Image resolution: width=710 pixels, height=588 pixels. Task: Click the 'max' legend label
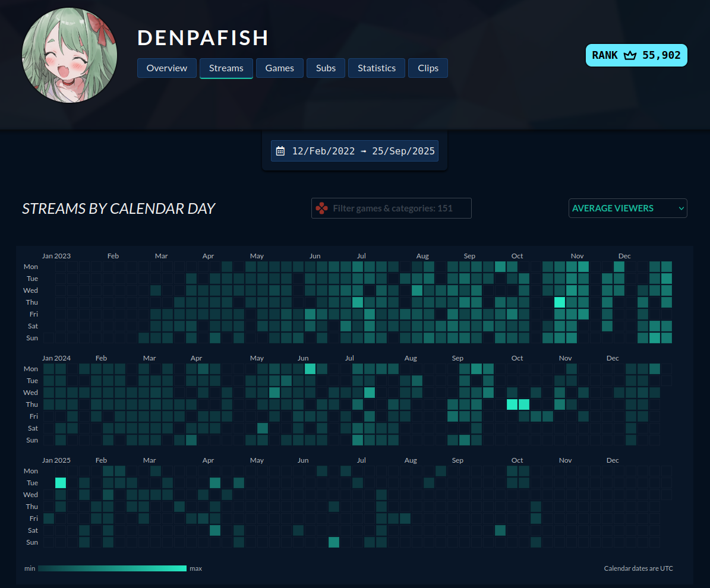(x=195, y=568)
